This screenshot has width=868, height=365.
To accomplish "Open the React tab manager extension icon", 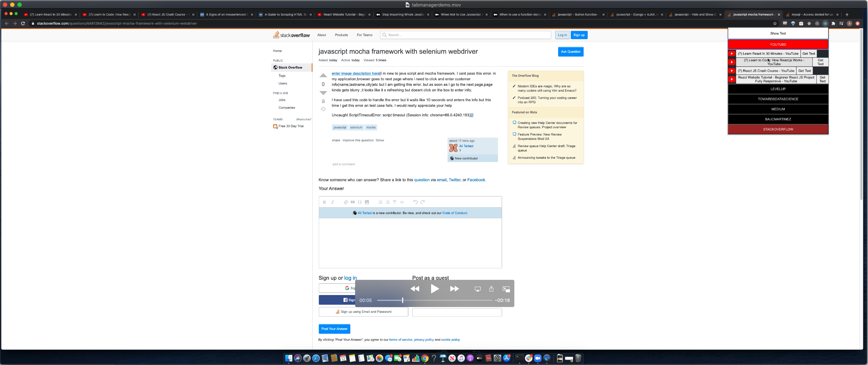I will pos(825,24).
